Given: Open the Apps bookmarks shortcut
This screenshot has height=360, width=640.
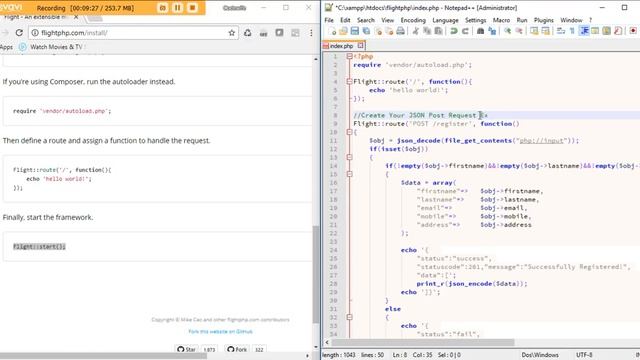Looking at the screenshot, I should click(6, 47).
